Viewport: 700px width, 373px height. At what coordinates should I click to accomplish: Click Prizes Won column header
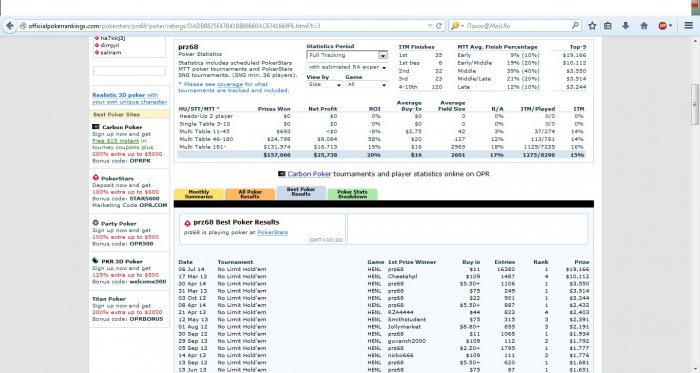[x=274, y=108]
